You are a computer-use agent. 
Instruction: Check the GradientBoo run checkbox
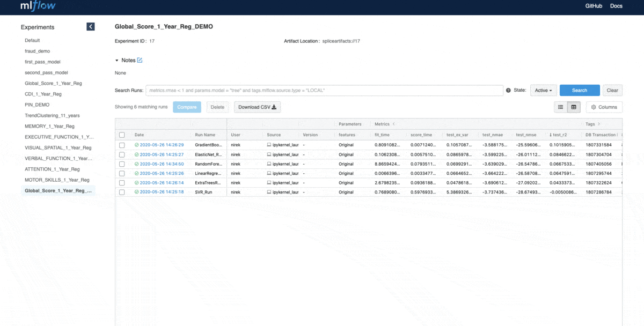[x=122, y=145]
